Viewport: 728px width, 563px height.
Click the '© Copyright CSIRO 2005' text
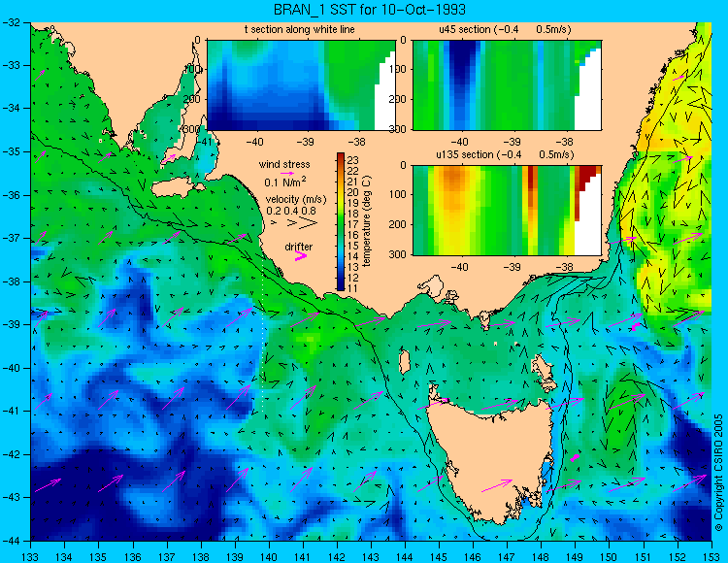[718, 473]
